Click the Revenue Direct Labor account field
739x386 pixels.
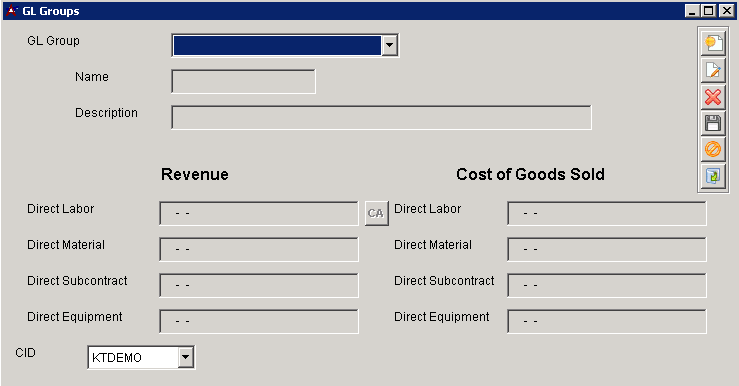point(259,214)
